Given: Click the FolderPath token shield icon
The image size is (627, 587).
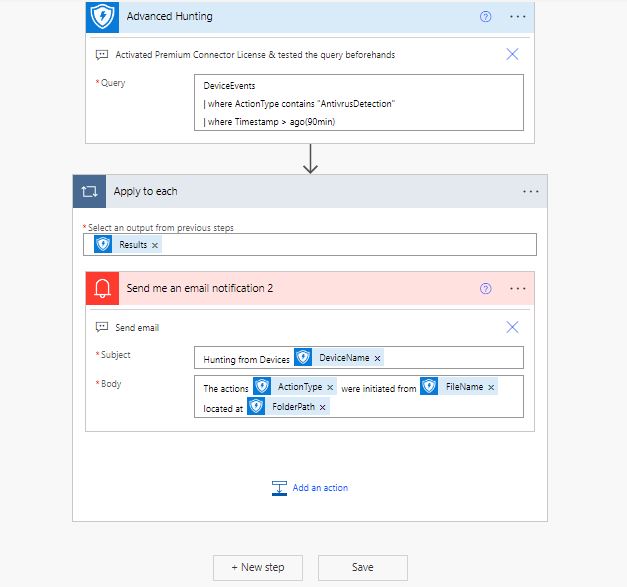Looking at the screenshot, I should coord(256,406).
